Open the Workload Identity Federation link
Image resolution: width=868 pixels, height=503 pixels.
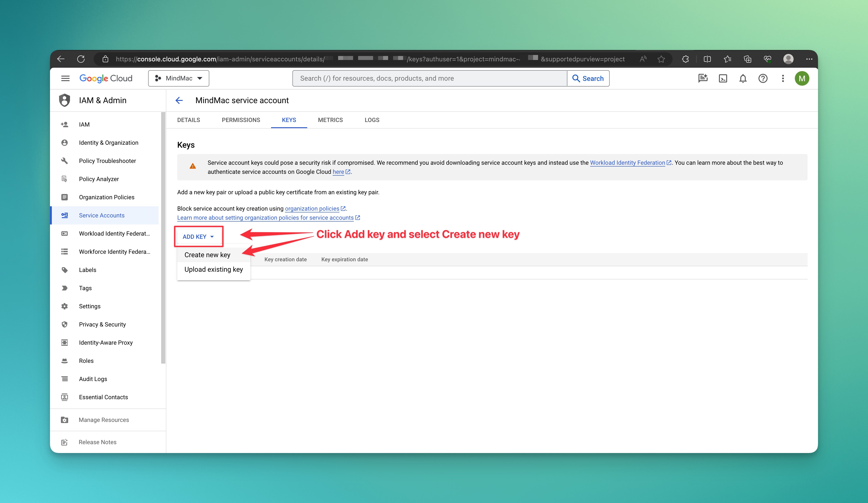627,162
